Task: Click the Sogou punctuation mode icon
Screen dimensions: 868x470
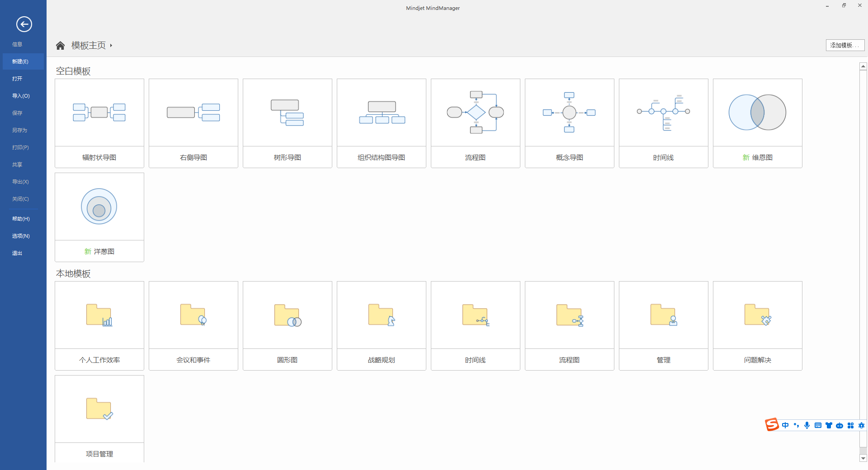Action: (x=797, y=425)
